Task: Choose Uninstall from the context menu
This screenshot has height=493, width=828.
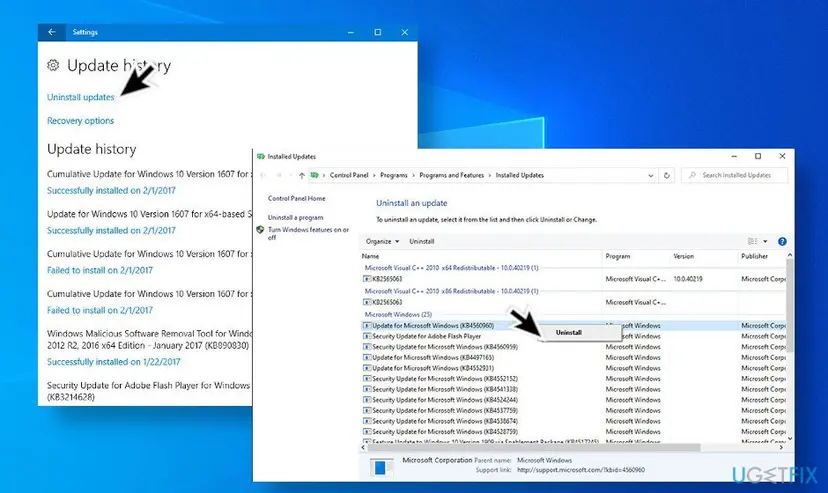Action: 569,333
